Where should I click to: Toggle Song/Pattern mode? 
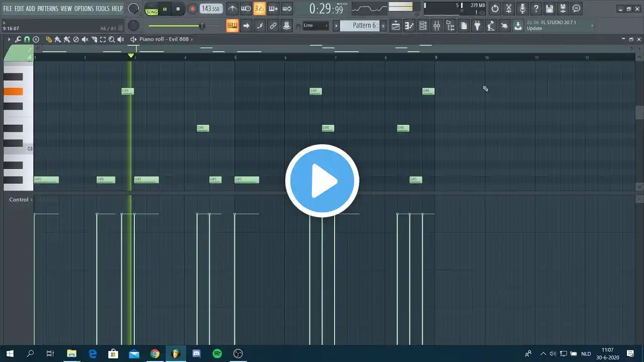click(151, 9)
